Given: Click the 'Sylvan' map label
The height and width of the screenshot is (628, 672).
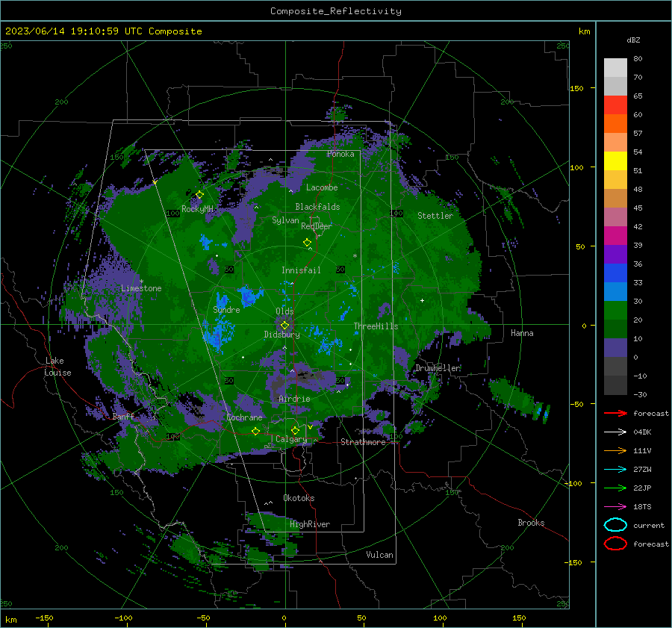Looking at the screenshot, I should pyautogui.click(x=285, y=220).
